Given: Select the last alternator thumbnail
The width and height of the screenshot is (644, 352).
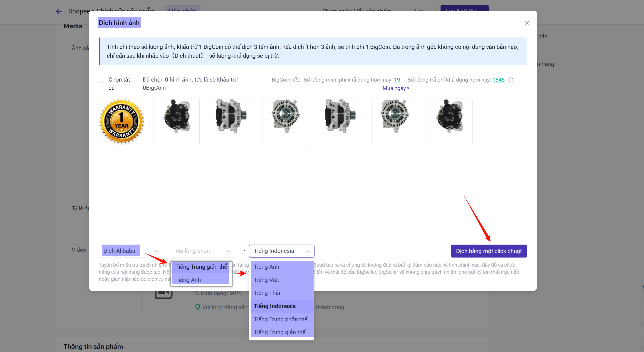Looking at the screenshot, I should tap(449, 122).
